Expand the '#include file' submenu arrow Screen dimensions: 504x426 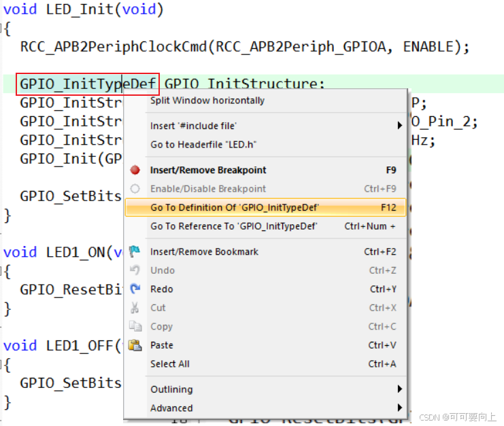tap(399, 126)
